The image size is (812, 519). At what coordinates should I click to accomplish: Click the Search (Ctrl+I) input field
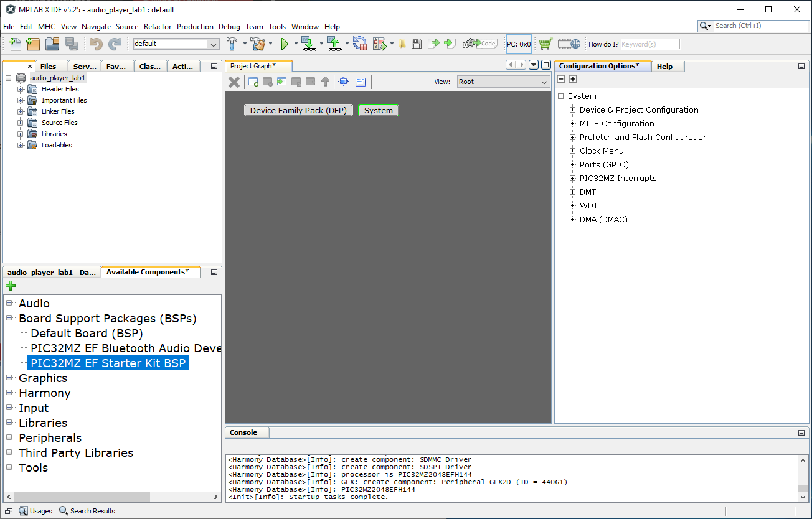(x=760, y=26)
